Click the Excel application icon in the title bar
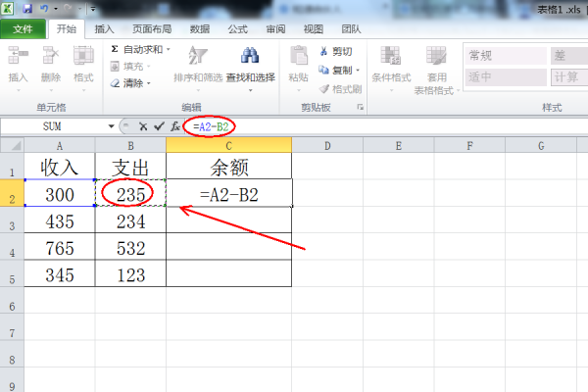The width and height of the screenshot is (588, 392). tap(7, 8)
